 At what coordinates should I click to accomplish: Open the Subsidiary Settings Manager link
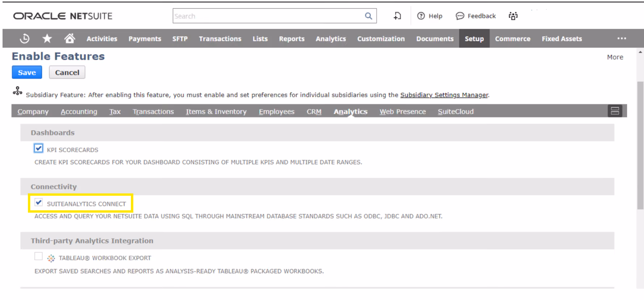pyautogui.click(x=444, y=95)
